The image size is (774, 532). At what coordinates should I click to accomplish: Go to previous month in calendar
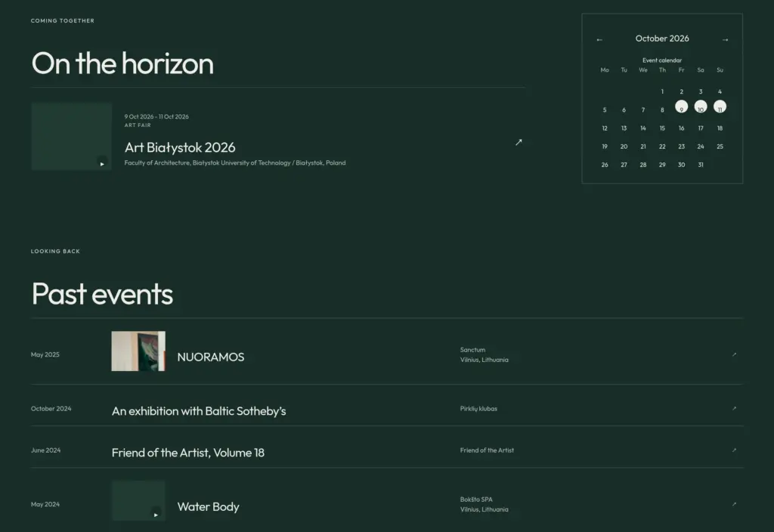pyautogui.click(x=599, y=39)
